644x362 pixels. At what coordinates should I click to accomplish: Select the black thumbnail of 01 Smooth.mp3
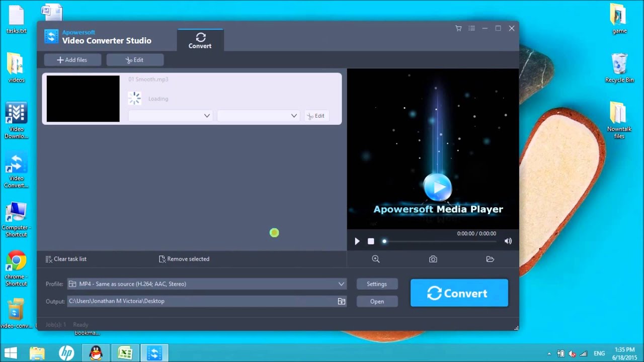[x=83, y=99]
